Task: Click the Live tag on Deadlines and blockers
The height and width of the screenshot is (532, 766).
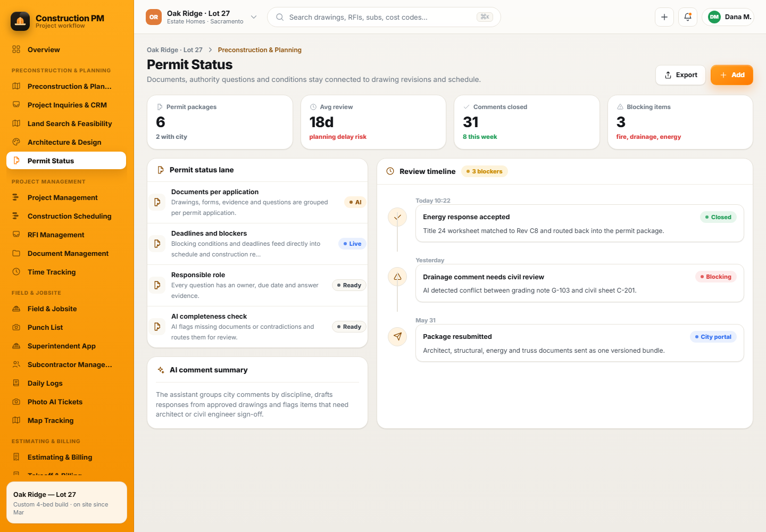Action: pyautogui.click(x=352, y=244)
